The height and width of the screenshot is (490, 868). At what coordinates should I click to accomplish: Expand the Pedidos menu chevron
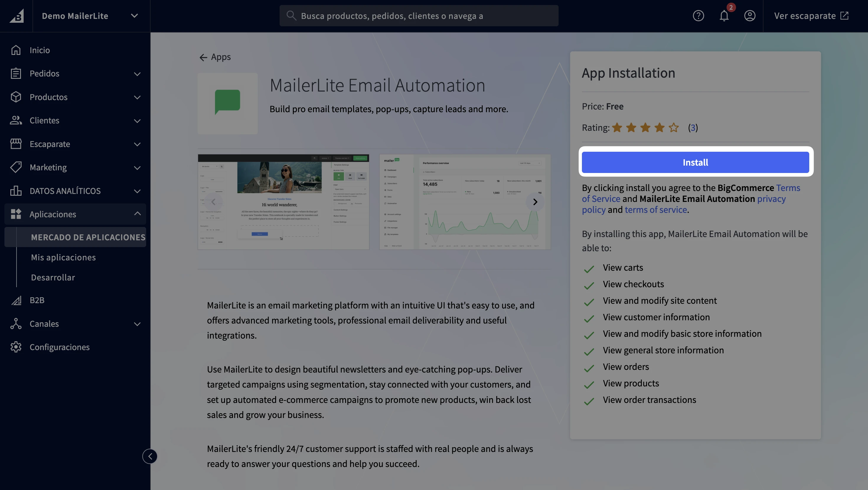(137, 74)
